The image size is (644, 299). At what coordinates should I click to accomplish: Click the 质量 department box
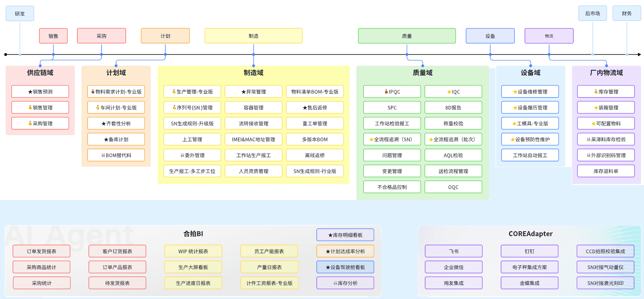[407, 36]
